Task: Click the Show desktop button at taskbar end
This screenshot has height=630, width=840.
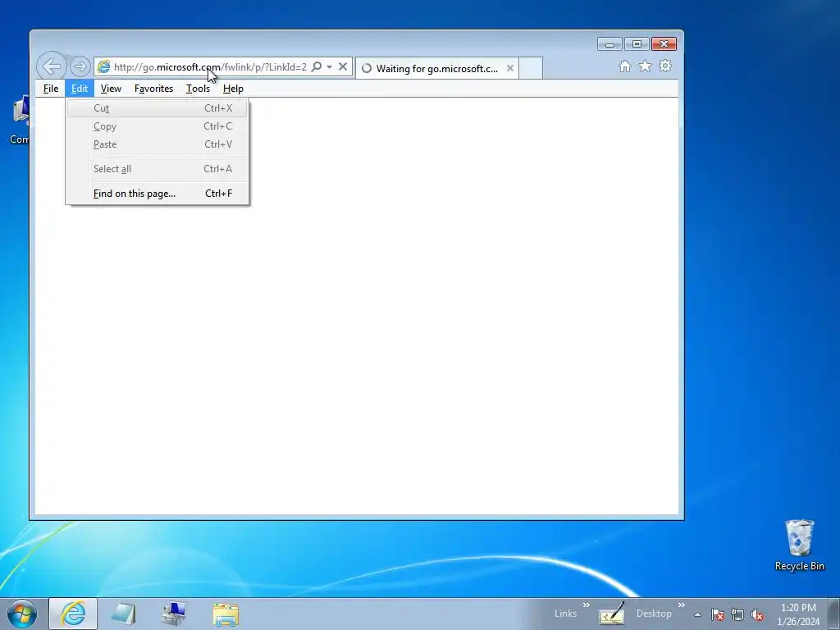Action: [834, 614]
